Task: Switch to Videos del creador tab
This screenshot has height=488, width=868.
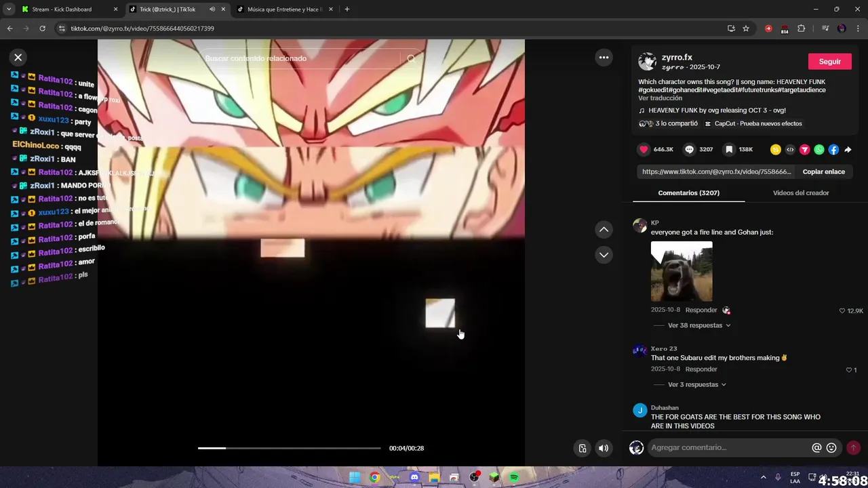Action: coord(801,193)
